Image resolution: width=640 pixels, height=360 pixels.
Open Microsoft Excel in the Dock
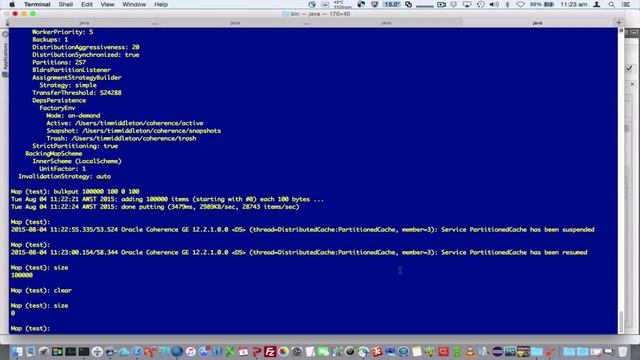(x=230, y=351)
